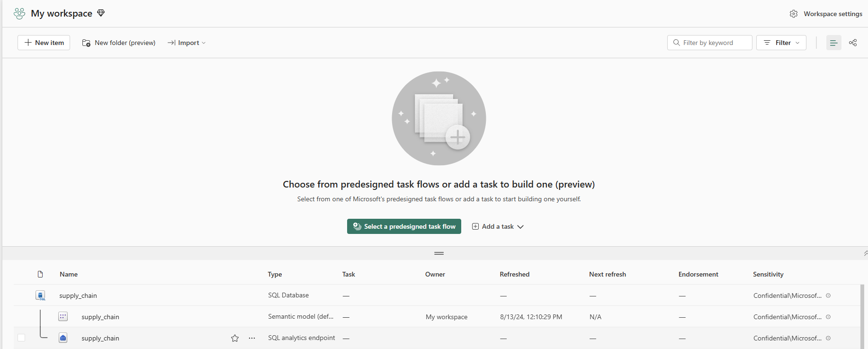Click the workspace diamond premium icon
Screen dimensions: 868x349
coord(101,13)
